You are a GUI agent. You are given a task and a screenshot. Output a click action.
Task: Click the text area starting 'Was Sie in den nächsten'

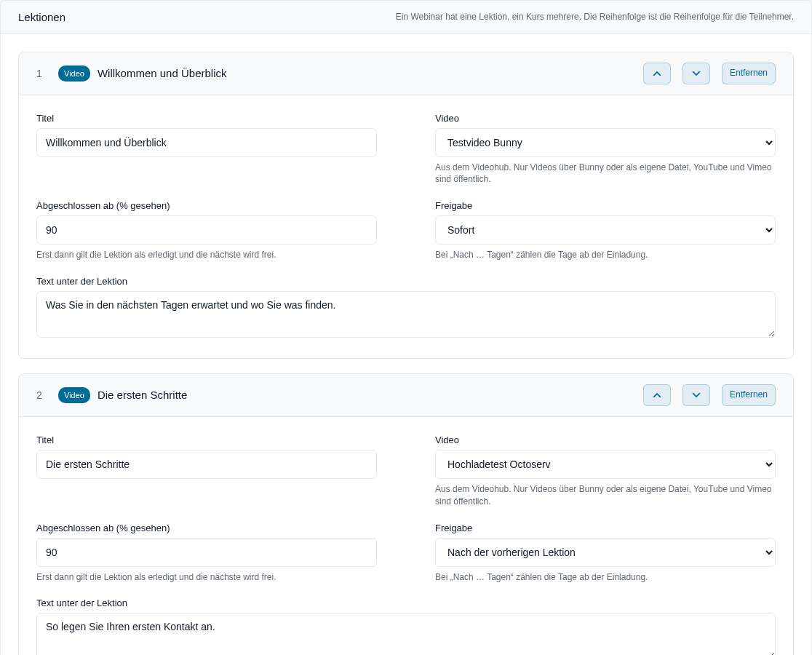pyautogui.click(x=405, y=314)
